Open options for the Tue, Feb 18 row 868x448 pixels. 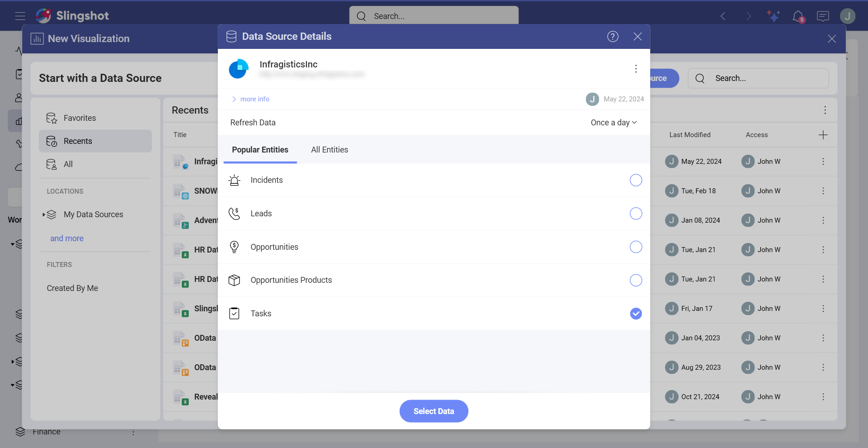pos(823,191)
